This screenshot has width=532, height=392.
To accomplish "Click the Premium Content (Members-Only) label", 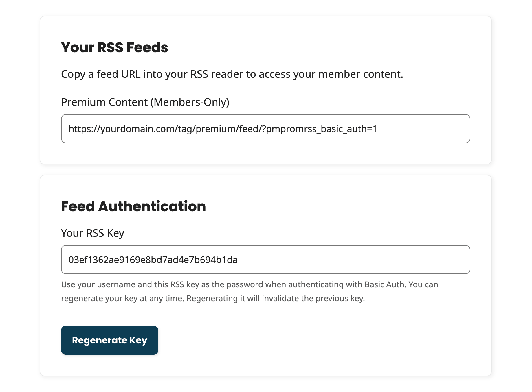I will 145,102.
